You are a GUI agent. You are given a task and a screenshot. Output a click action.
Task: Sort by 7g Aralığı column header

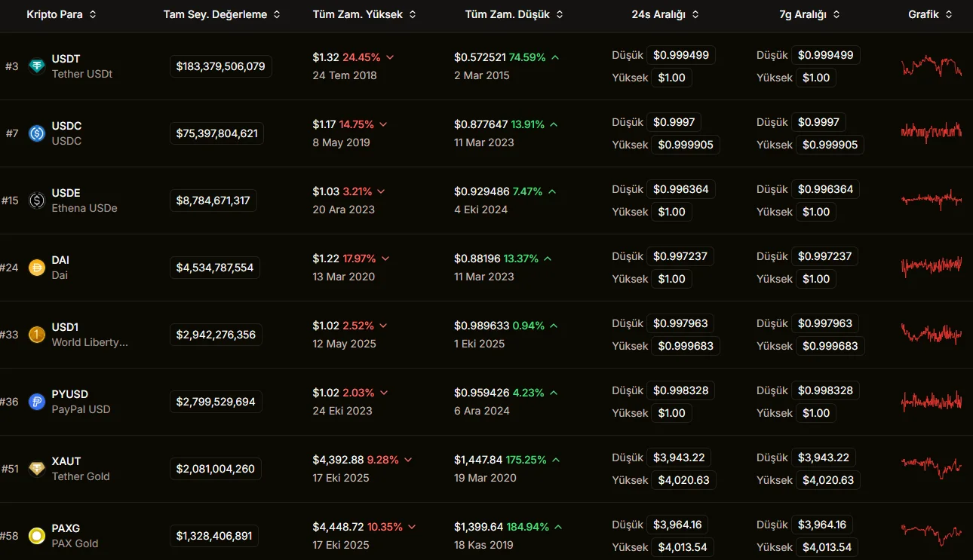tap(809, 14)
